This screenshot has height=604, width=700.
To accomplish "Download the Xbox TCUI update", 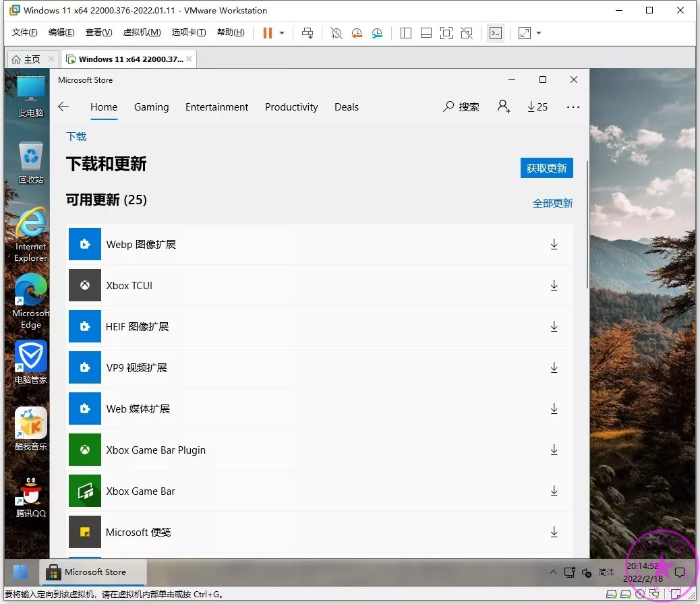I will point(554,285).
